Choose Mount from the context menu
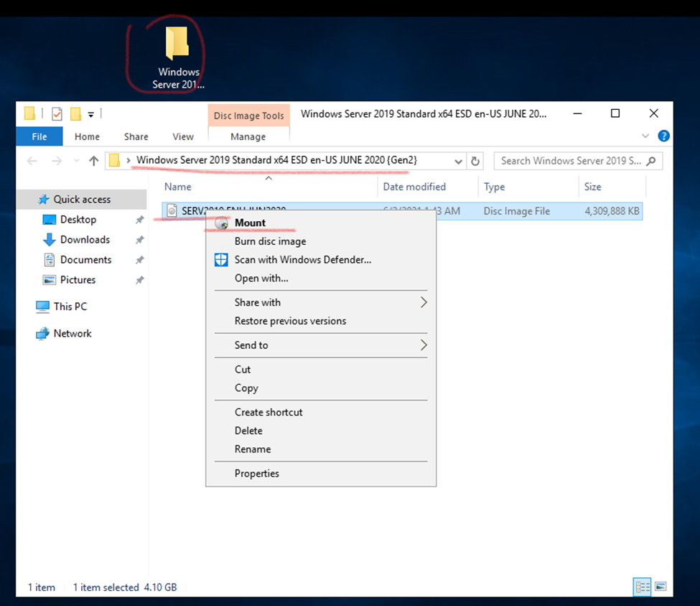The image size is (700, 606). tap(250, 223)
